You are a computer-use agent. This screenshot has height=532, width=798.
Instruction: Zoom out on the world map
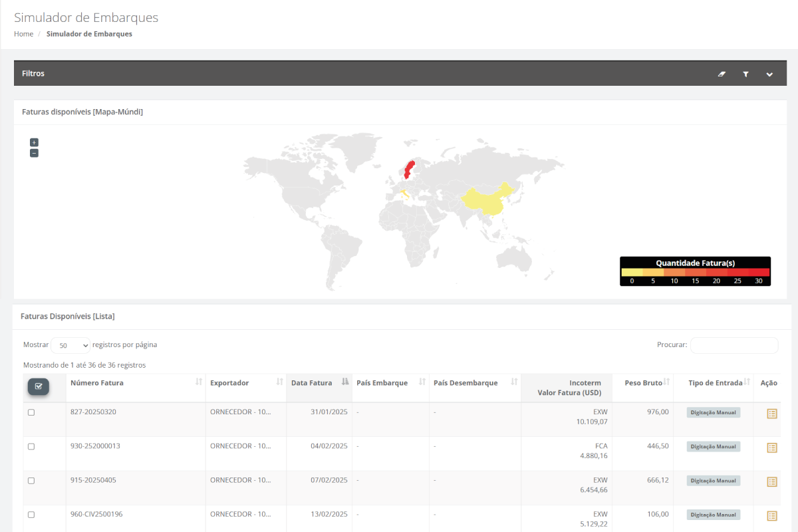coord(34,153)
